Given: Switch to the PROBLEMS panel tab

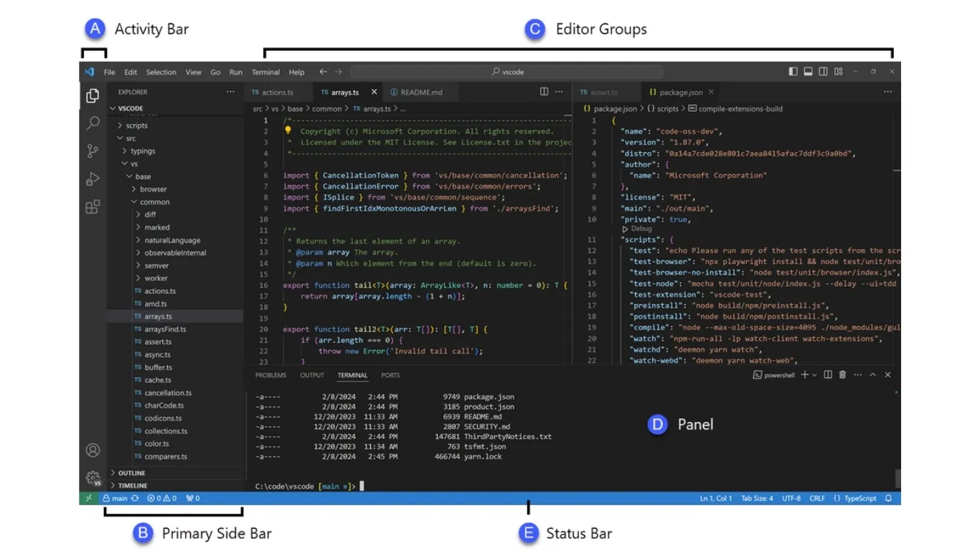Looking at the screenshot, I should [x=270, y=375].
